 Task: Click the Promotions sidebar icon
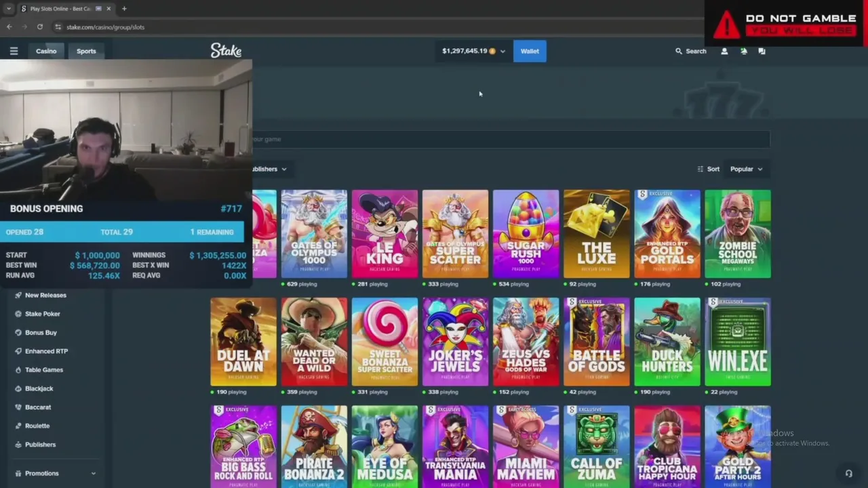[18, 473]
